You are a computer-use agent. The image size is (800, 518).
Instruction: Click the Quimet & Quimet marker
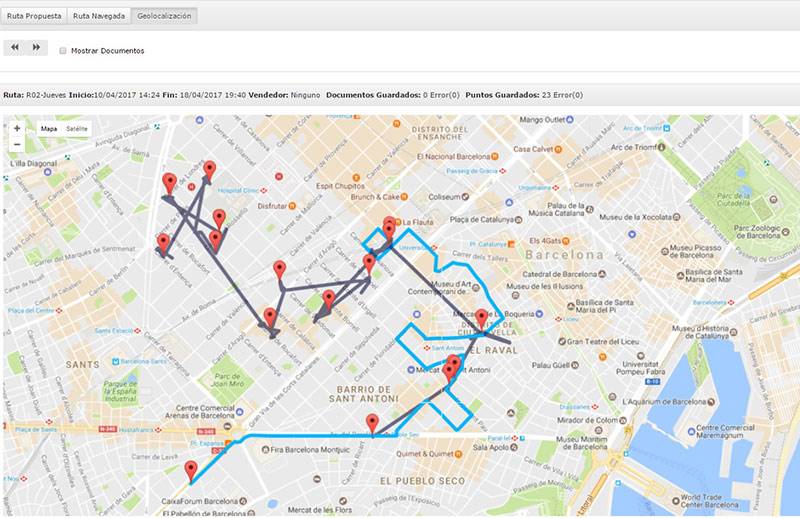(458, 454)
